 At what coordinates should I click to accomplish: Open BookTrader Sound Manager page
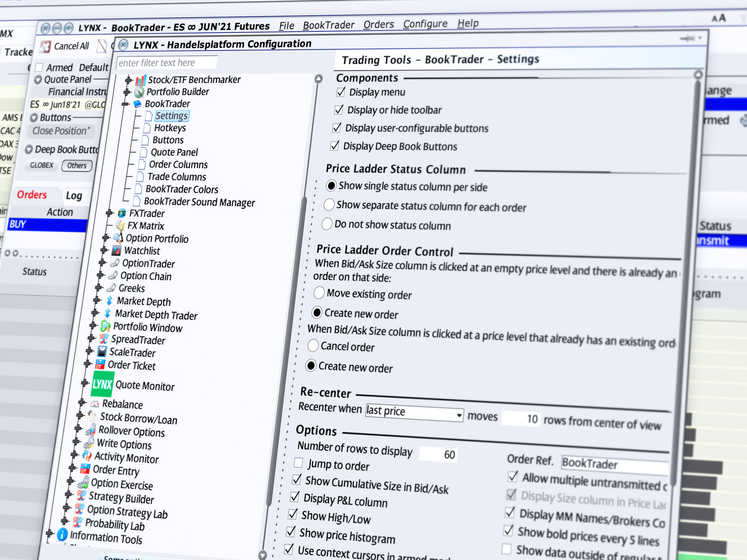click(x=199, y=202)
